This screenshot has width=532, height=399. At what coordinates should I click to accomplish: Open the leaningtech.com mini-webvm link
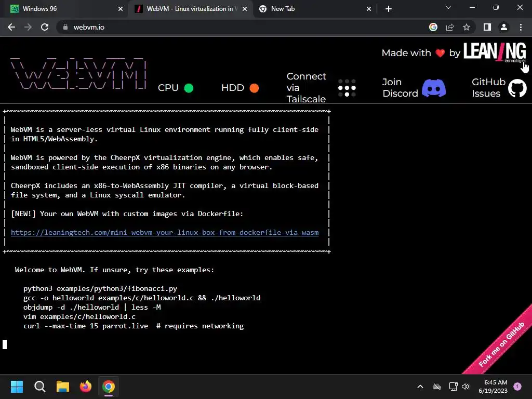[x=165, y=232]
